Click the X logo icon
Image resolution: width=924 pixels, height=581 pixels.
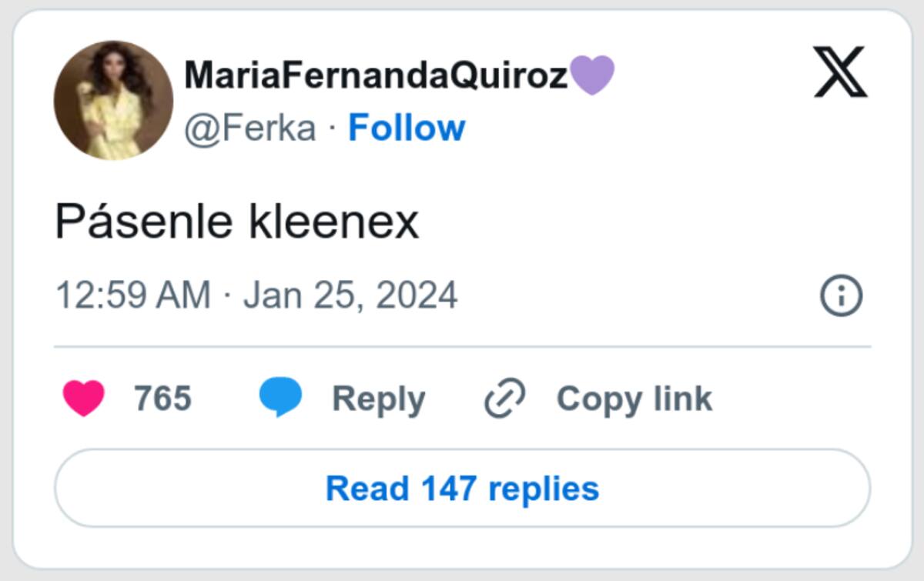[840, 72]
